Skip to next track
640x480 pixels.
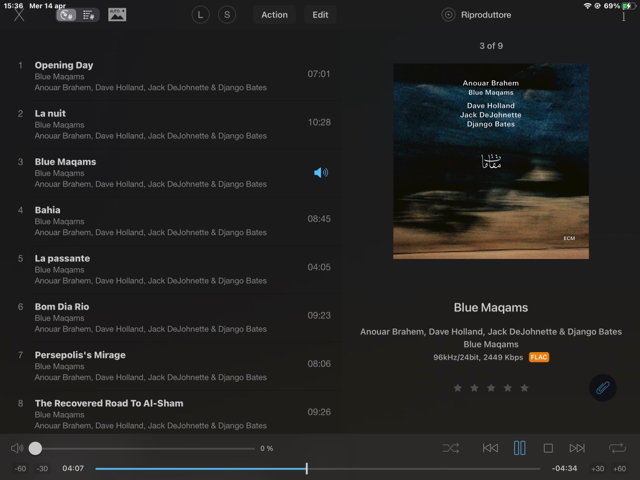click(577, 448)
